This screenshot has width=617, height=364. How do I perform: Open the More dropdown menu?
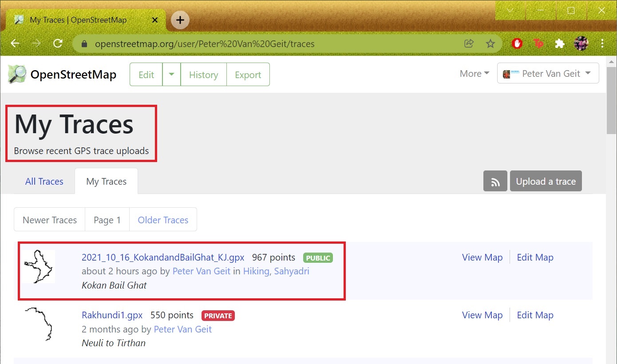click(475, 74)
